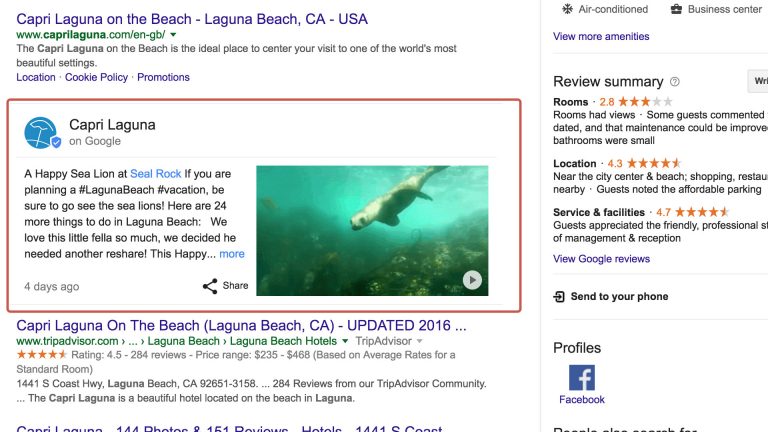Click View more amenities
Viewport: 768px width, 432px height.
(x=601, y=36)
